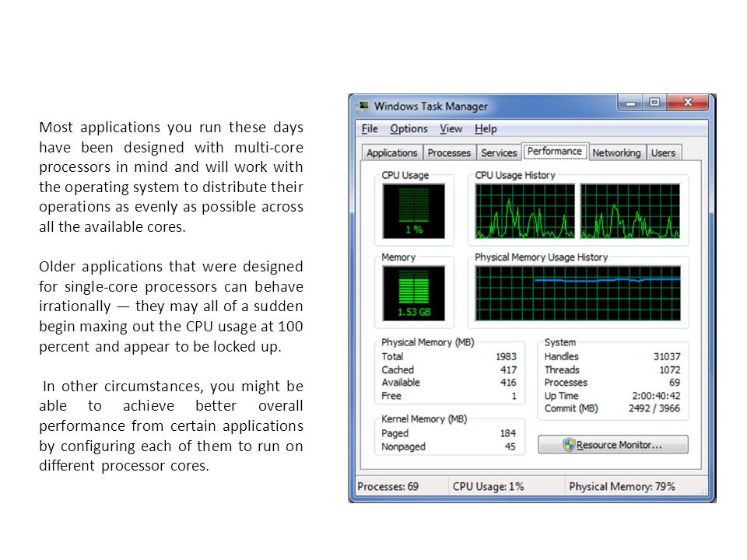This screenshot has width=747, height=560.
Task: Click the Paged kernel memory value 184
Action: coord(508,433)
